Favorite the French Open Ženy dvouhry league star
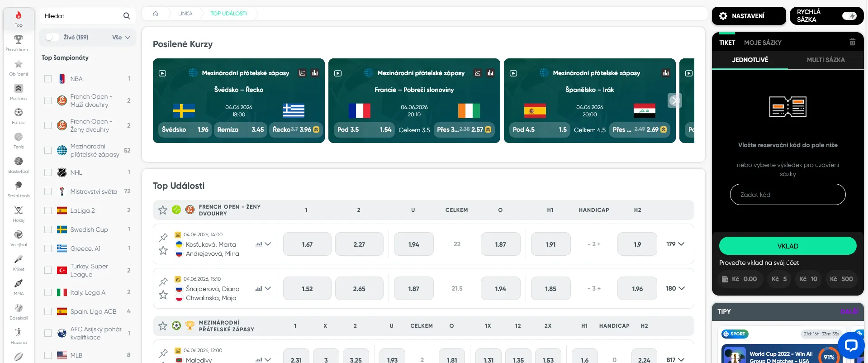This screenshot has height=363, width=868. point(163,210)
